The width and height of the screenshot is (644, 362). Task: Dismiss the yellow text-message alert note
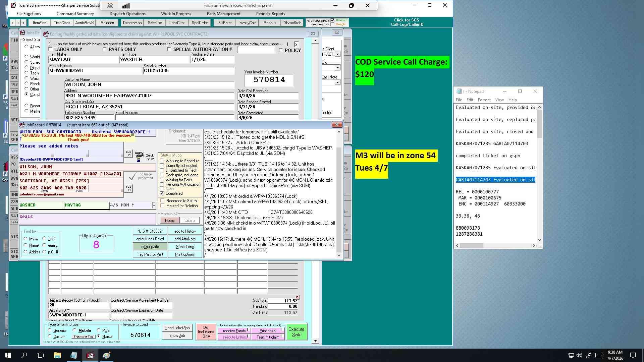tap(132, 135)
